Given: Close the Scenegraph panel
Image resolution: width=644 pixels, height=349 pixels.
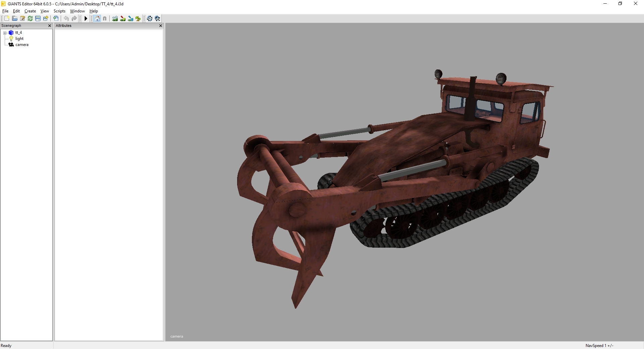Looking at the screenshot, I should pyautogui.click(x=50, y=26).
